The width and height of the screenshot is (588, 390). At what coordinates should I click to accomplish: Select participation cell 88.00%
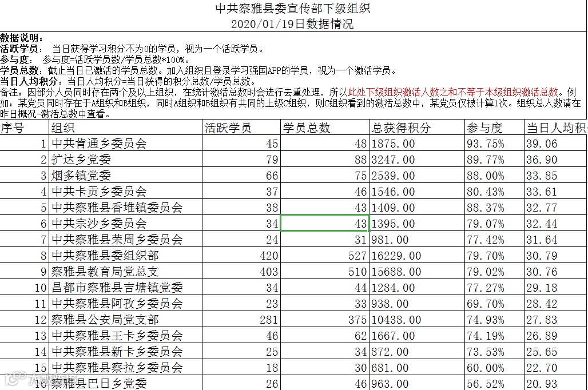click(x=494, y=176)
